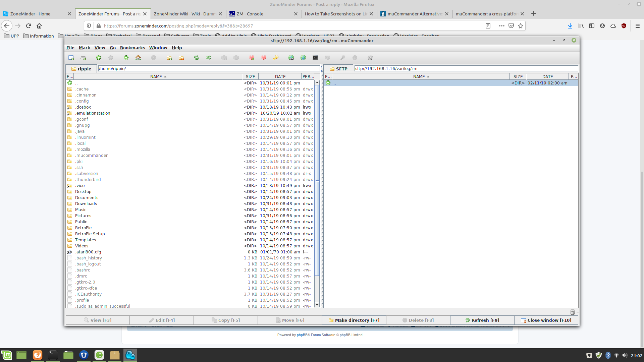Open the muCommander trash icon at bottom right
644x362 pixels.
point(573,312)
